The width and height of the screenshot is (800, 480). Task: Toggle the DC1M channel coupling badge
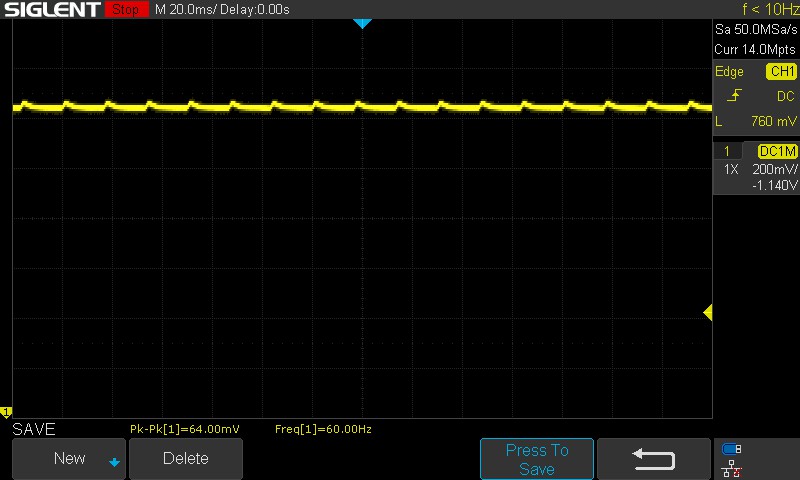tap(776, 151)
